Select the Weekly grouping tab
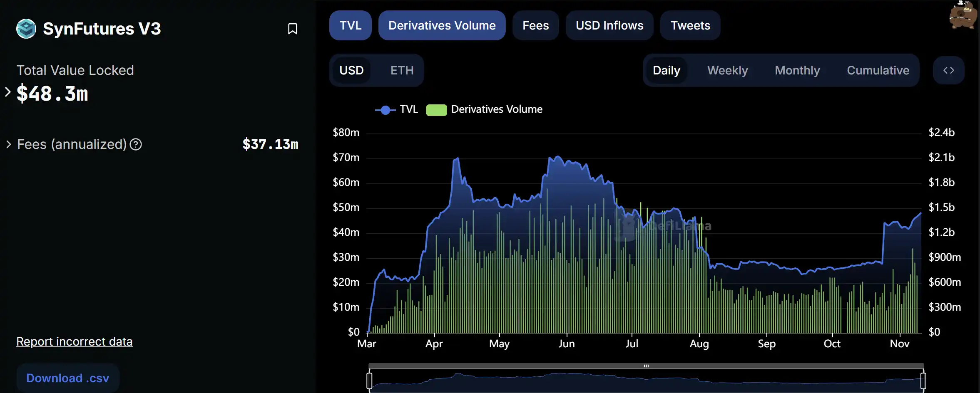 click(727, 70)
